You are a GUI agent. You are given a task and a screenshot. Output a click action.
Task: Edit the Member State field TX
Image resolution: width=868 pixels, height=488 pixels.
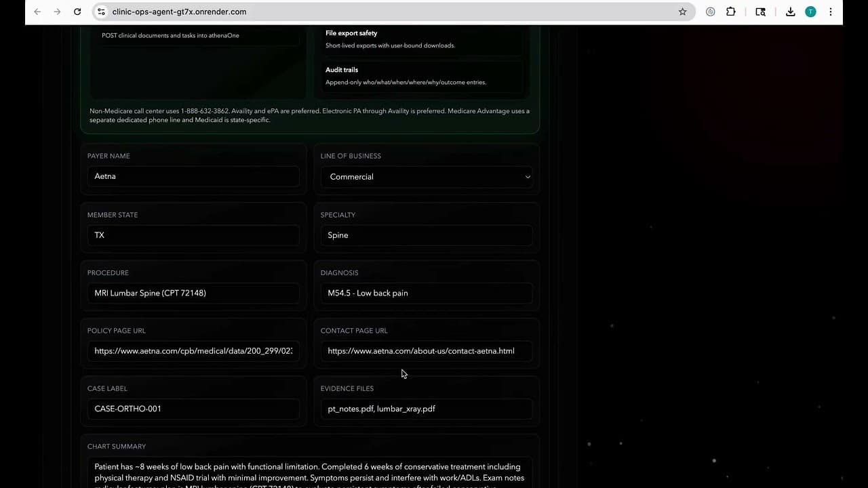point(193,235)
